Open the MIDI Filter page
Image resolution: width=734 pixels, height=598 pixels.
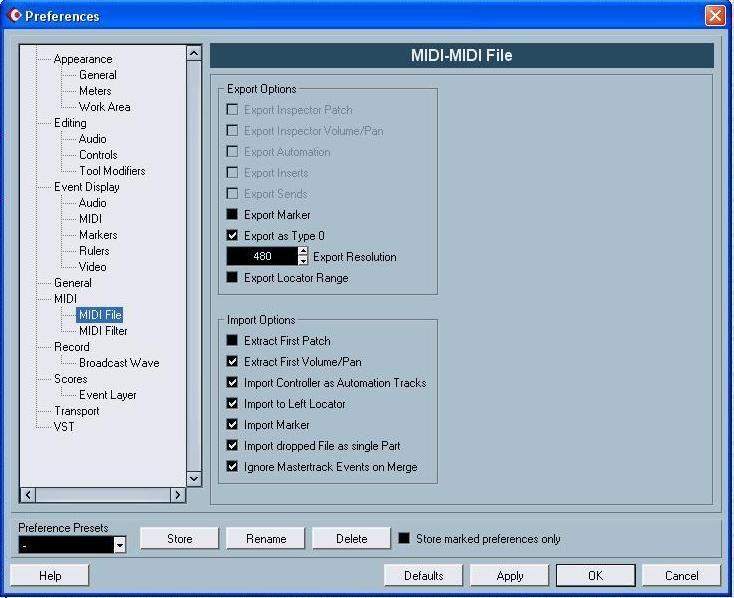(x=103, y=331)
